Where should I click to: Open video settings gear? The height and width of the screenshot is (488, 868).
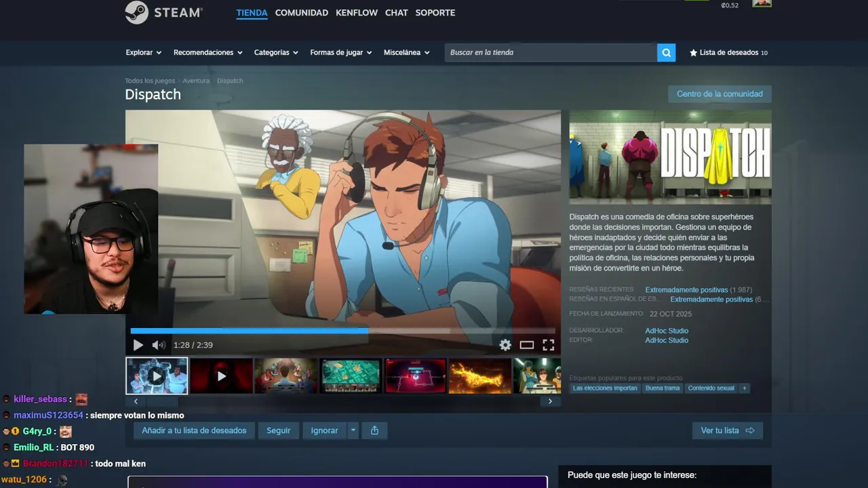click(505, 345)
